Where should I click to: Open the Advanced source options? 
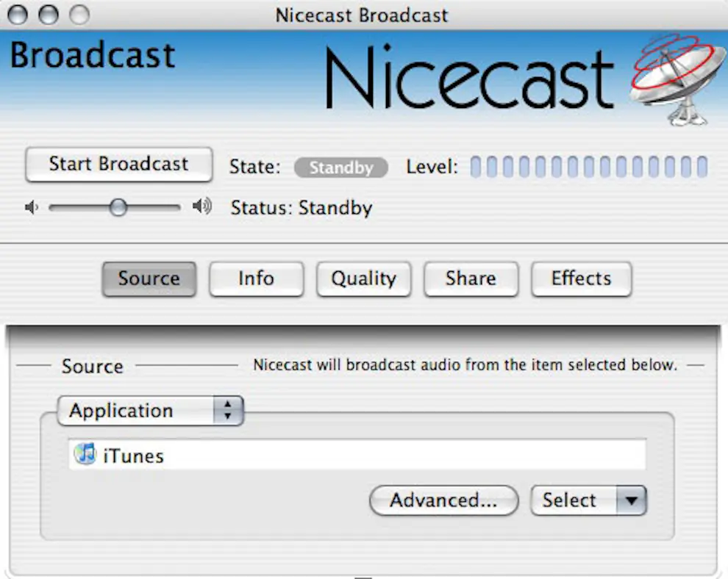443,500
